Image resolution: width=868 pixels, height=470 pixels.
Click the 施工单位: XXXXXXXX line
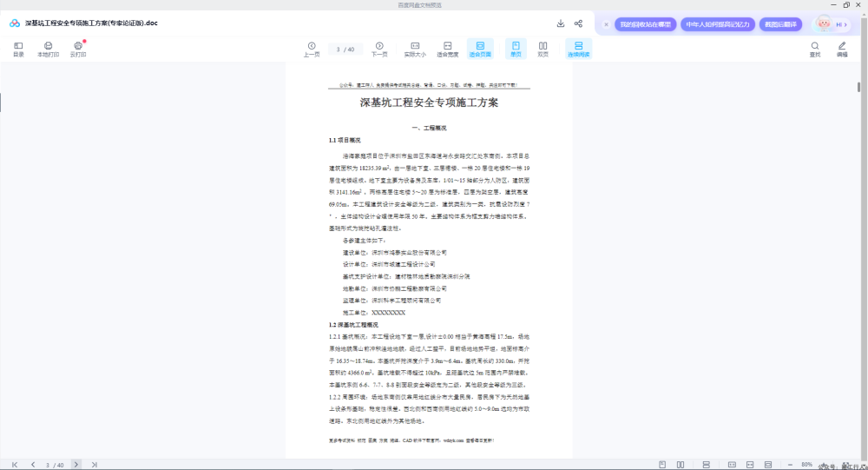pyautogui.click(x=373, y=313)
